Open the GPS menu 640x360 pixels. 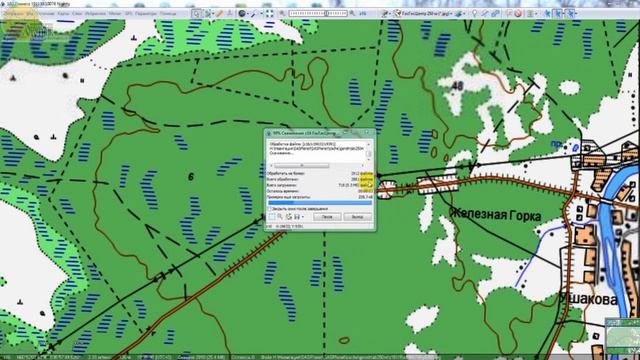[128, 13]
